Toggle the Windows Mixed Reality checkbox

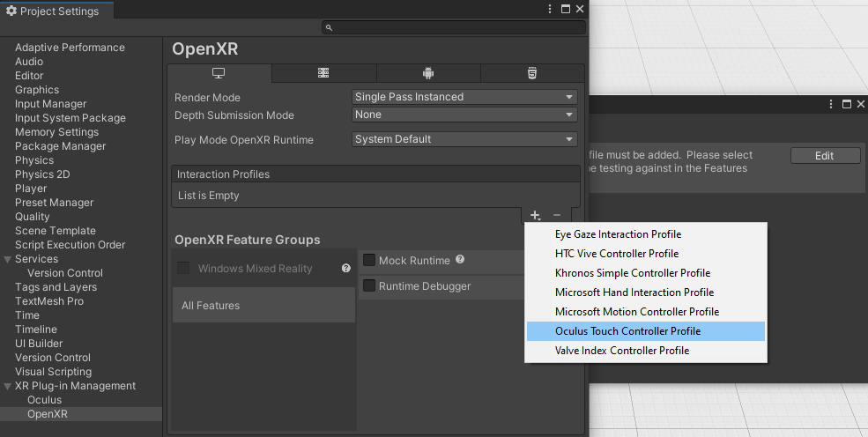coord(183,269)
